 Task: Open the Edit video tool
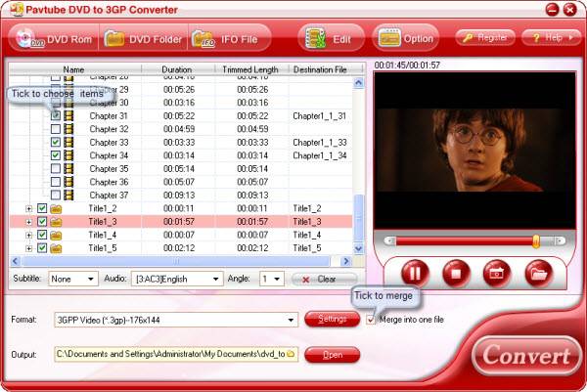pos(331,38)
